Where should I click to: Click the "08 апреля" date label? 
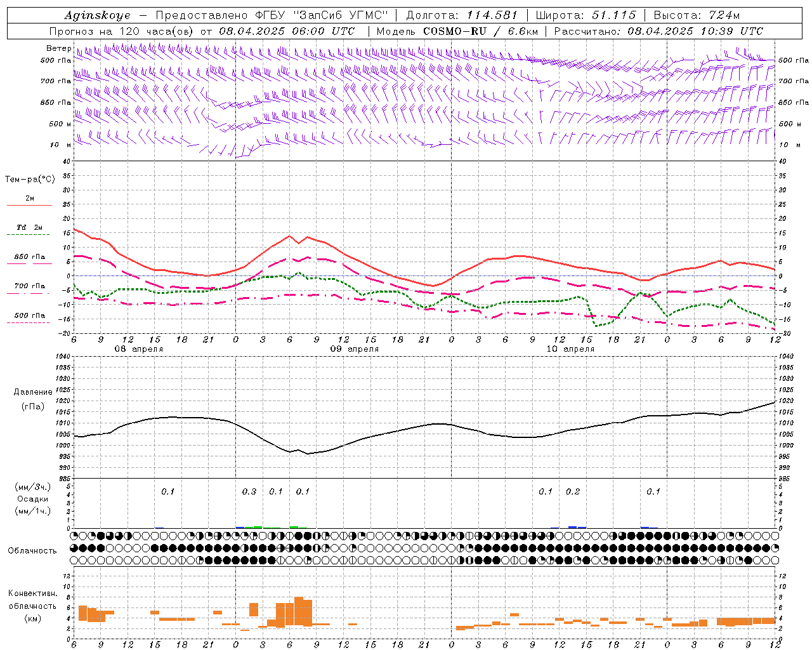138,349
